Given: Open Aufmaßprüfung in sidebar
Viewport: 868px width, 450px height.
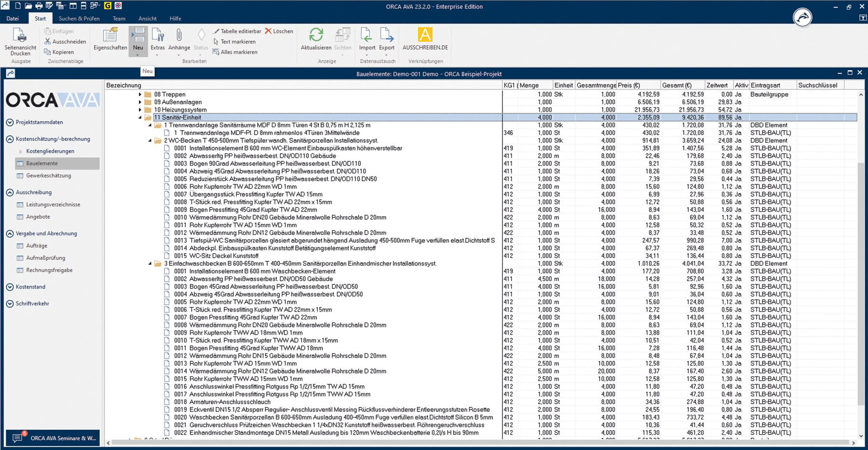Looking at the screenshot, I should click(x=45, y=258).
